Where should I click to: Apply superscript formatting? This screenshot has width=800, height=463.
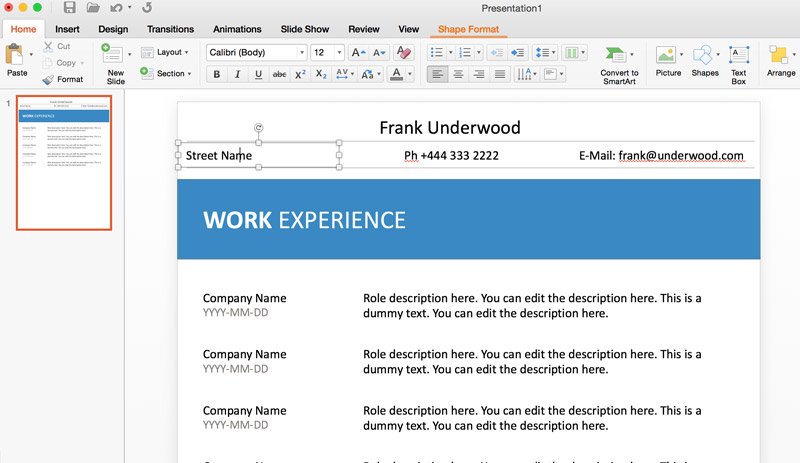300,74
